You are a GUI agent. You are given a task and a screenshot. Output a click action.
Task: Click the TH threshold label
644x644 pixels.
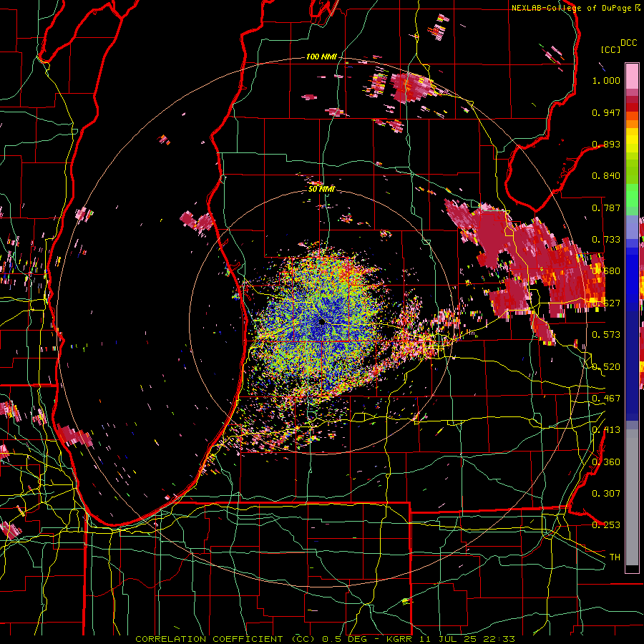point(615,557)
